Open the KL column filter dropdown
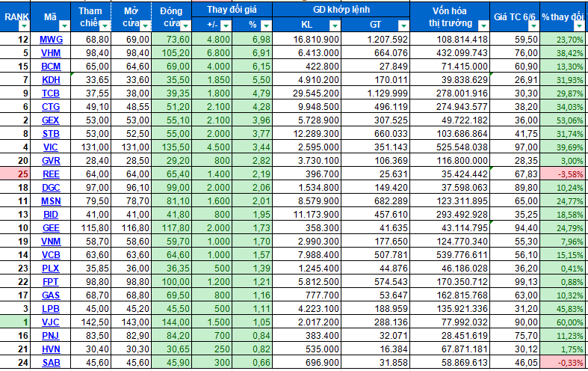Viewport: 588px width, 371px height. (335, 25)
